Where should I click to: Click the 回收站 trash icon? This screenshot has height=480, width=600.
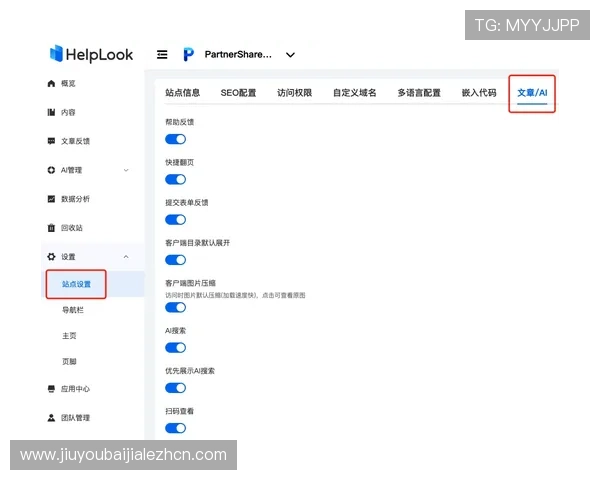click(51, 228)
